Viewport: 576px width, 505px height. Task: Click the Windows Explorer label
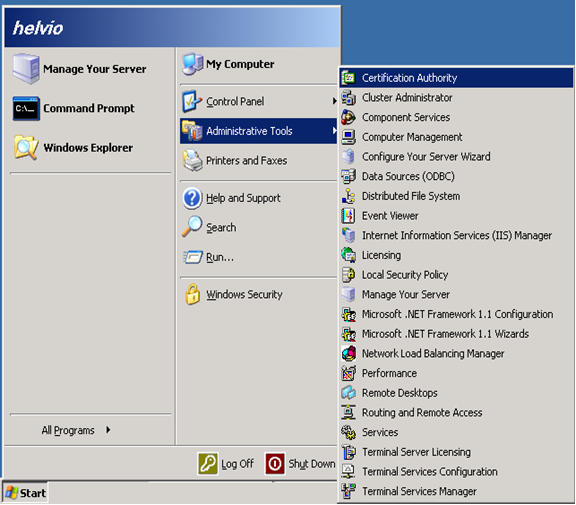[x=88, y=148]
